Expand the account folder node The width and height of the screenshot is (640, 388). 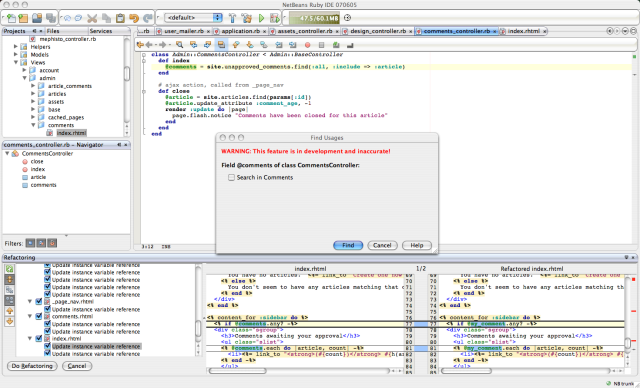click(24, 70)
